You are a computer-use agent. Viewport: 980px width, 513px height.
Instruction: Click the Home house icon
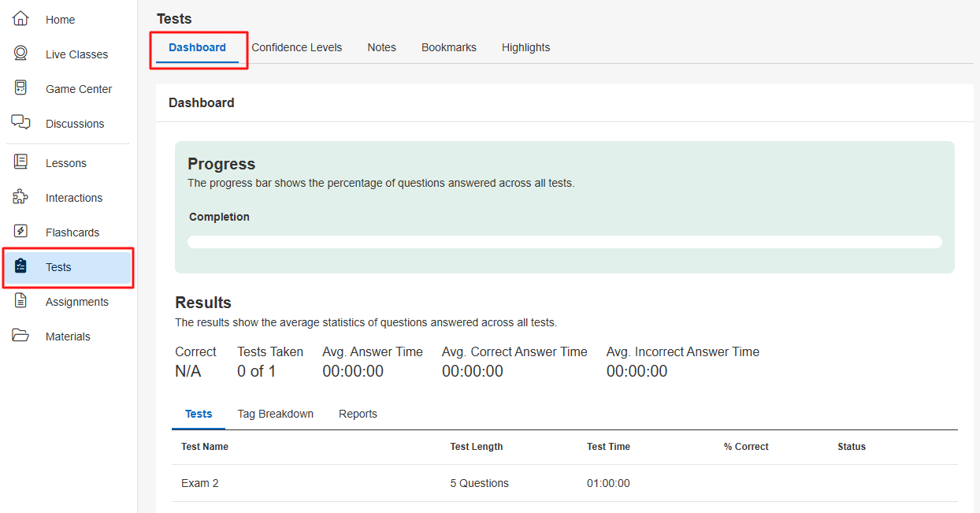point(21,19)
